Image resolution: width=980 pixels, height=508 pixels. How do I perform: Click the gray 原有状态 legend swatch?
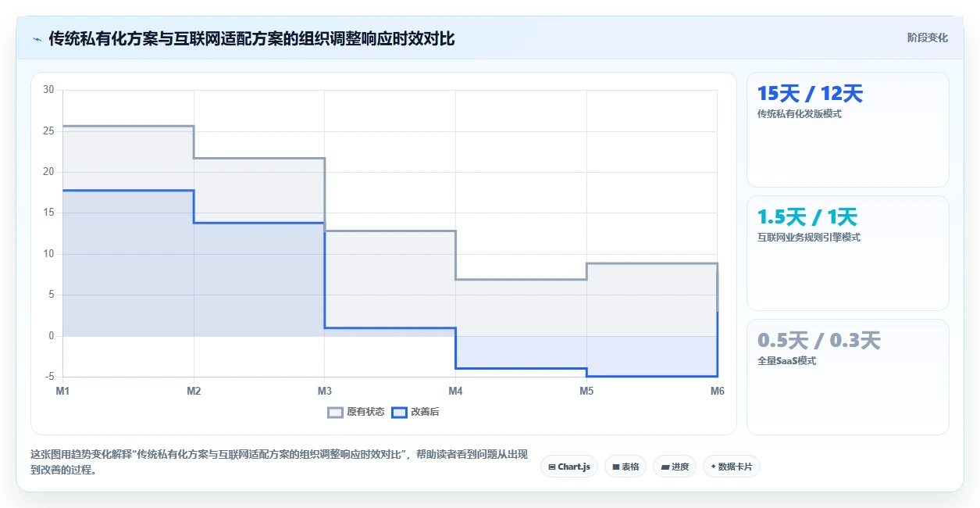click(x=335, y=412)
